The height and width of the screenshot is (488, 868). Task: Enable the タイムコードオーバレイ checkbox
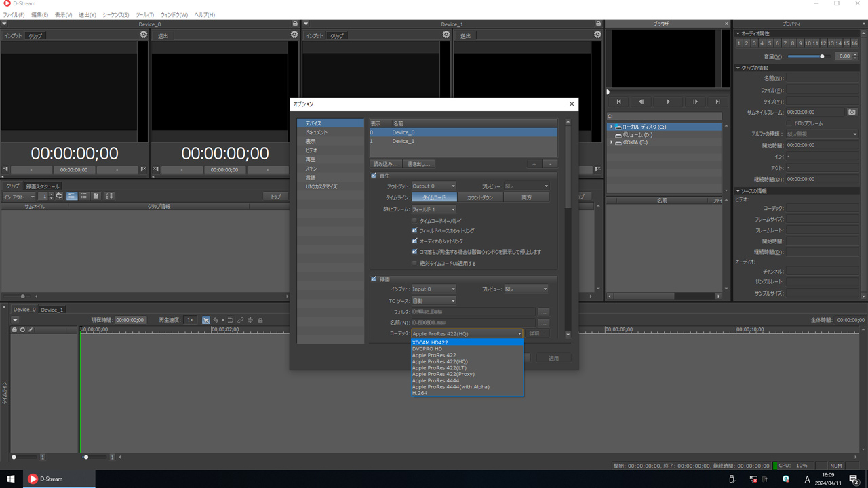coord(415,221)
